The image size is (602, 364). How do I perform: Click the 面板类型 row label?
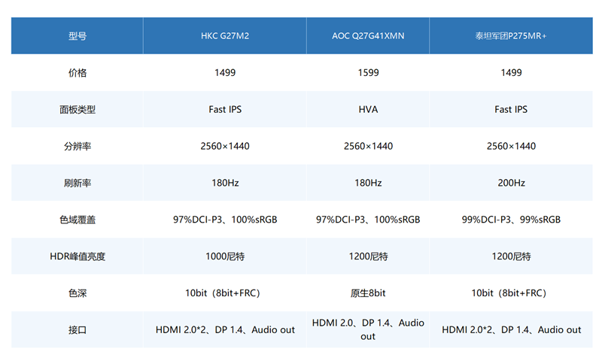pos(77,109)
